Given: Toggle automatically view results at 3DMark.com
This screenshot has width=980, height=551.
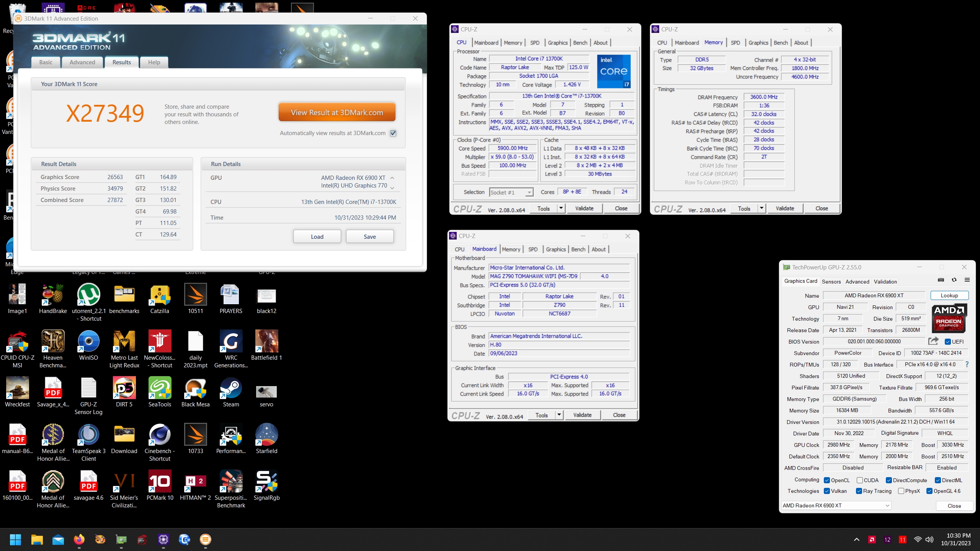Looking at the screenshot, I should [x=393, y=133].
